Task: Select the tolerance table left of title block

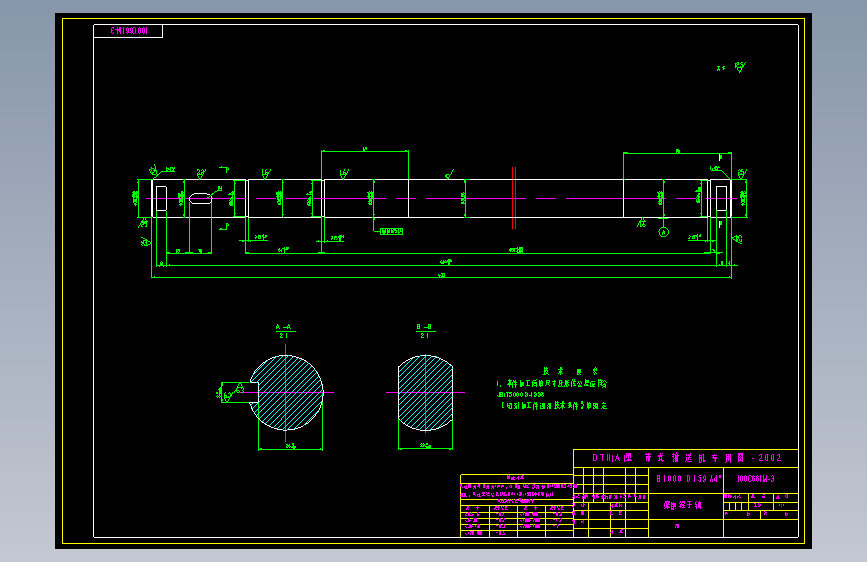Action: (516, 506)
